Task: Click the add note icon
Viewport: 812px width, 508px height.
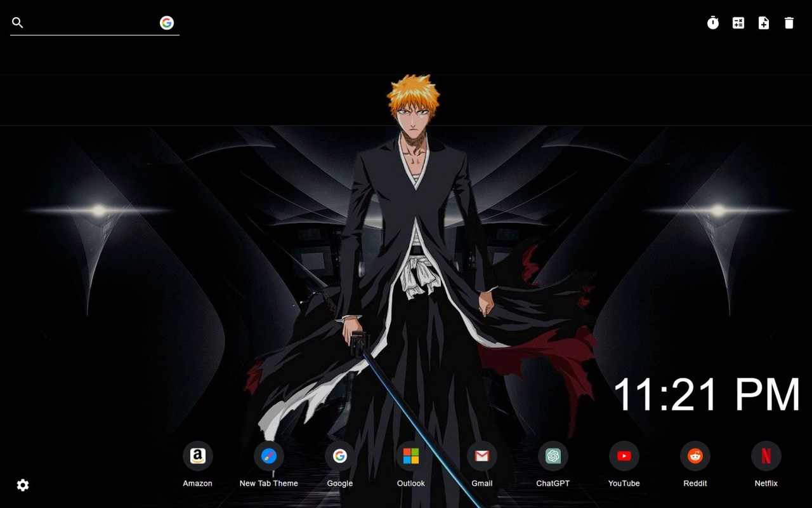Action: [764, 23]
